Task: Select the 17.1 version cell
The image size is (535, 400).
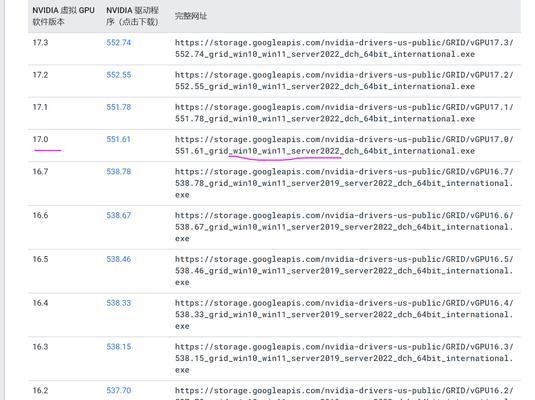Action: (40, 107)
